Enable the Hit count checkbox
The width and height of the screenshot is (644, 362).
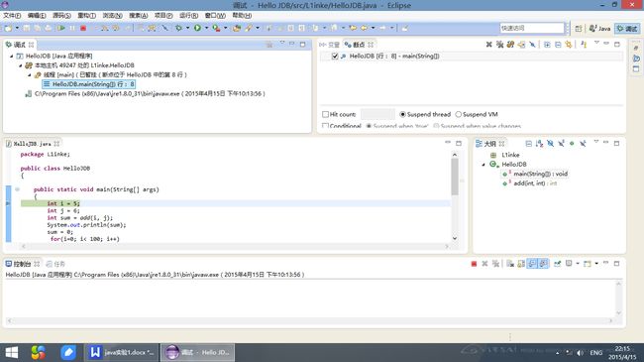[x=325, y=114]
